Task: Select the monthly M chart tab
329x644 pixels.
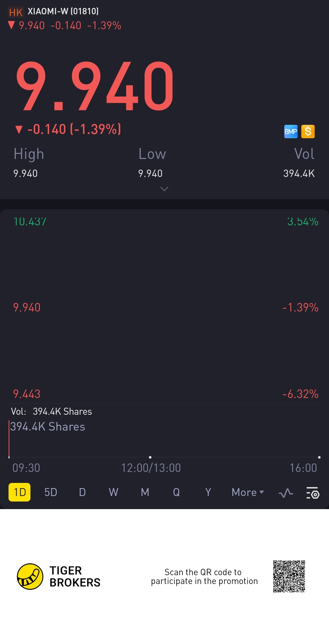Action: point(145,492)
